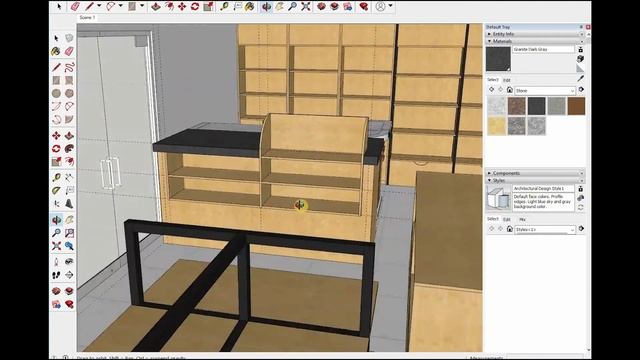Set material to default icon
The image size is (640, 360).
pyautogui.click(x=580, y=68)
